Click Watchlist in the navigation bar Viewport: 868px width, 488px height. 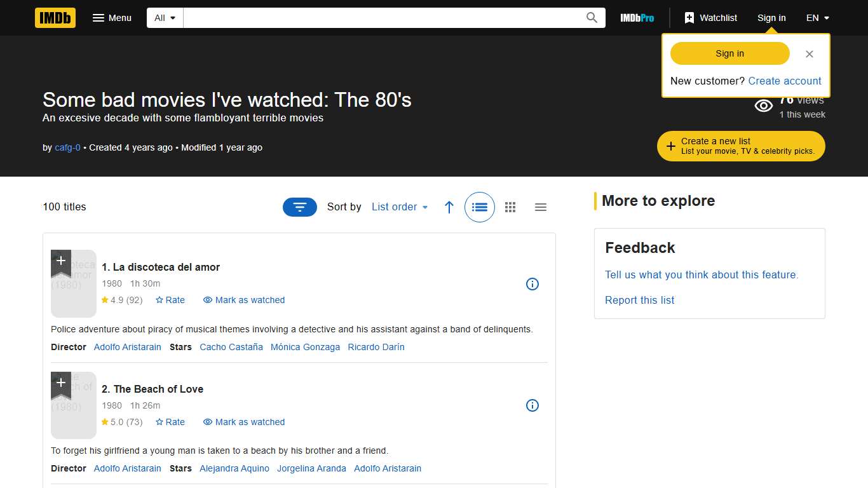710,17
